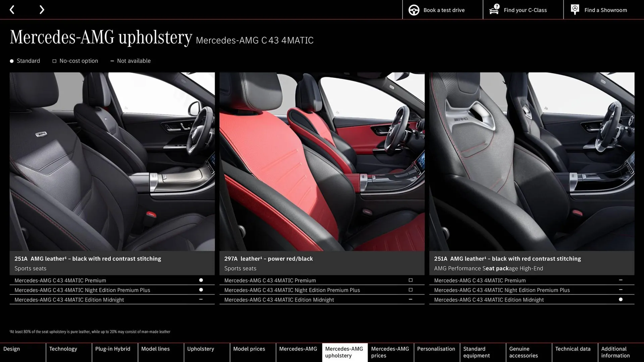Go to previous page with left chevron

click(x=12, y=9)
